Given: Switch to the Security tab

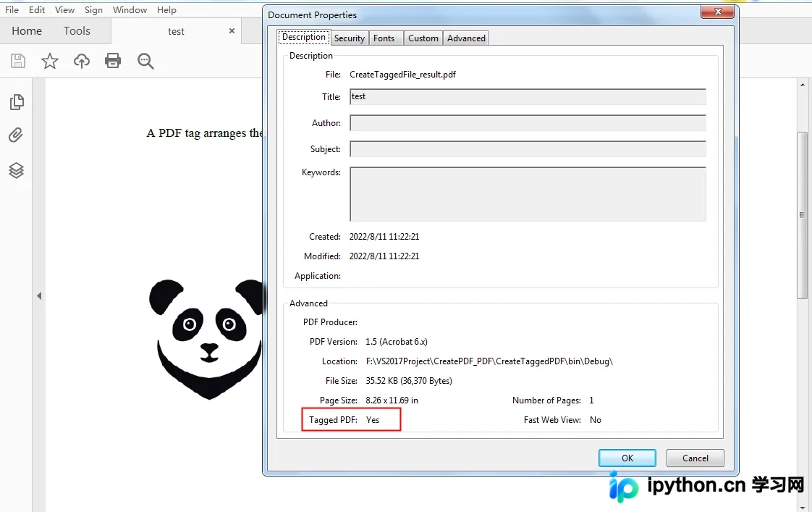Looking at the screenshot, I should coord(350,38).
